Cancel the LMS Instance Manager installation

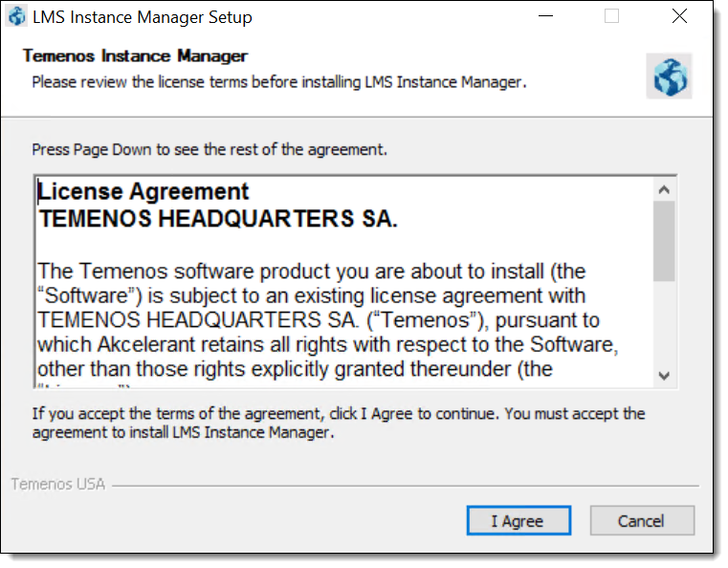642,520
